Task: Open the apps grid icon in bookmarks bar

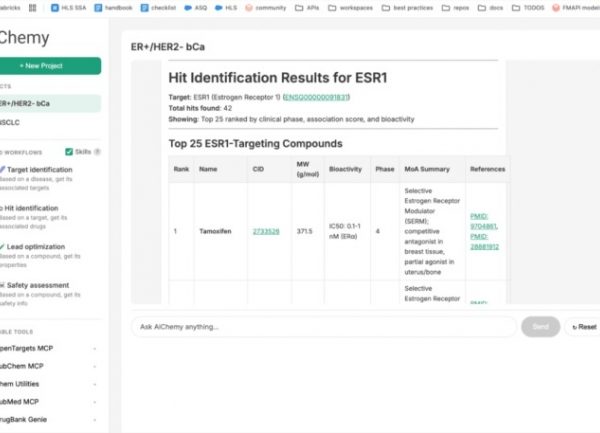Action: pos(33,8)
